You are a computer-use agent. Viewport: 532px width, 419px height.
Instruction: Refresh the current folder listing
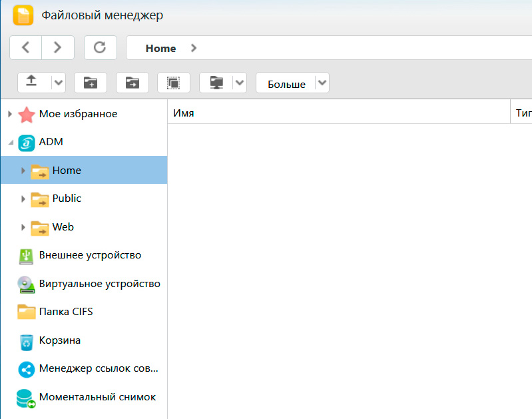(x=100, y=47)
